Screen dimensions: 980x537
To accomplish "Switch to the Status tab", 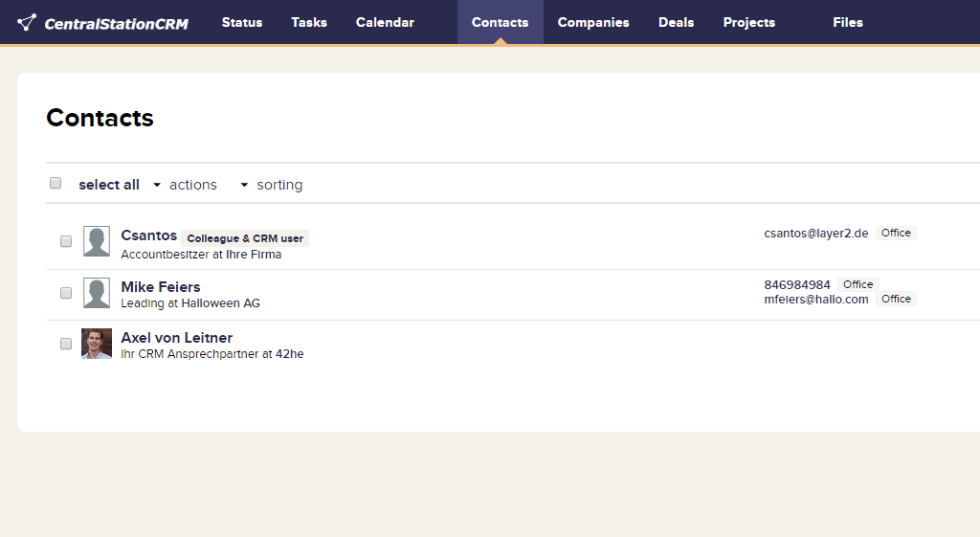I will [242, 22].
